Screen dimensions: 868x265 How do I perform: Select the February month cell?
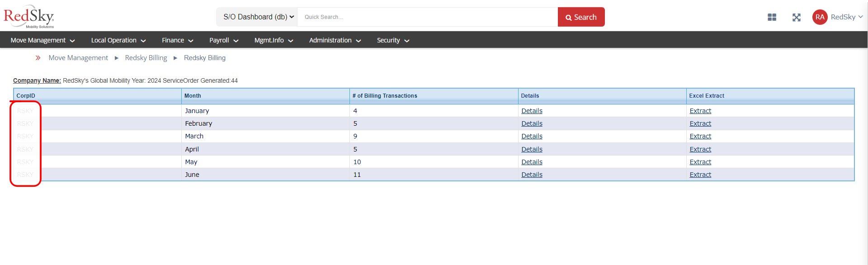tap(265, 123)
